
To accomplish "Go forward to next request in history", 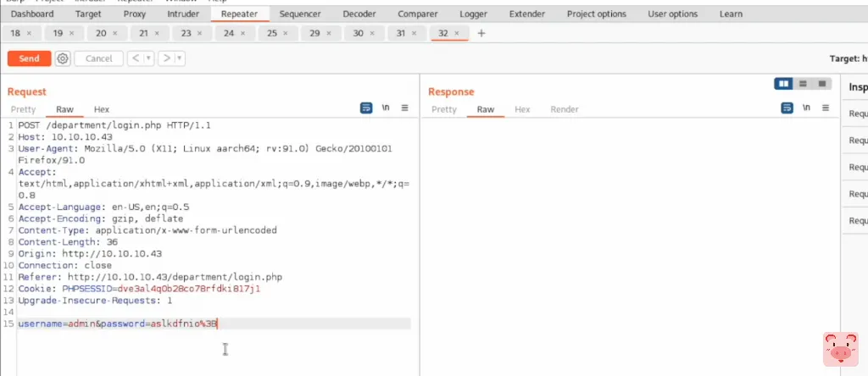I will point(165,58).
